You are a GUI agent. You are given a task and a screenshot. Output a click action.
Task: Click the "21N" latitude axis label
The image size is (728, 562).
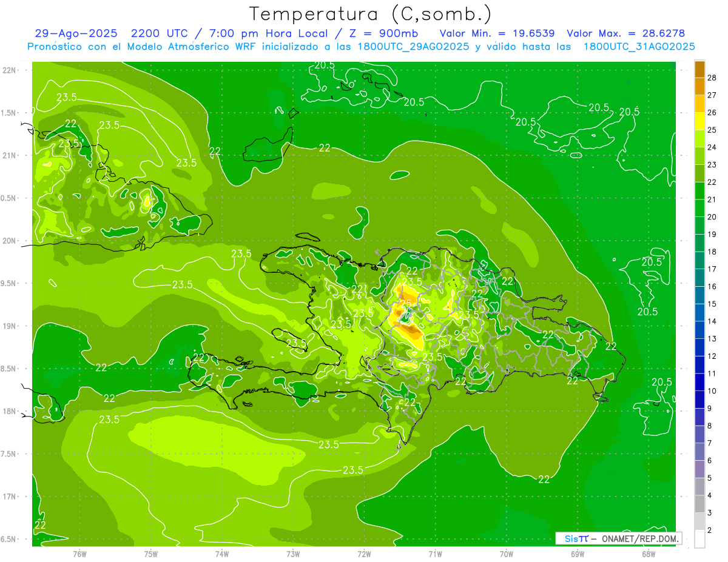click(8, 156)
